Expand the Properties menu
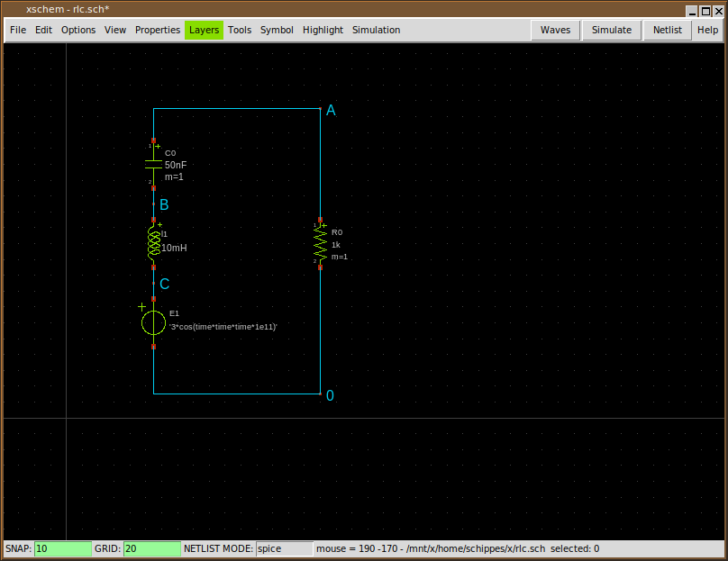The width and height of the screenshot is (728, 561). 158,30
